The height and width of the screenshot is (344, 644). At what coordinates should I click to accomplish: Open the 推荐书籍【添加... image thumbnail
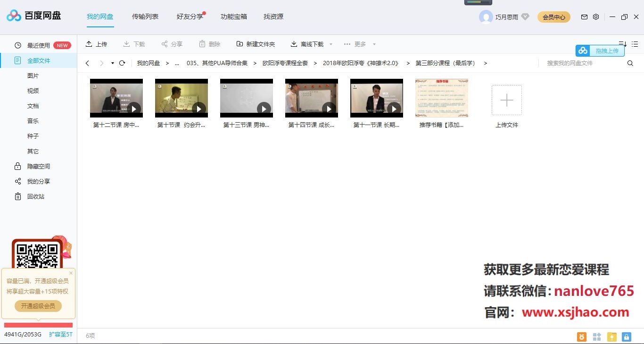(x=442, y=98)
